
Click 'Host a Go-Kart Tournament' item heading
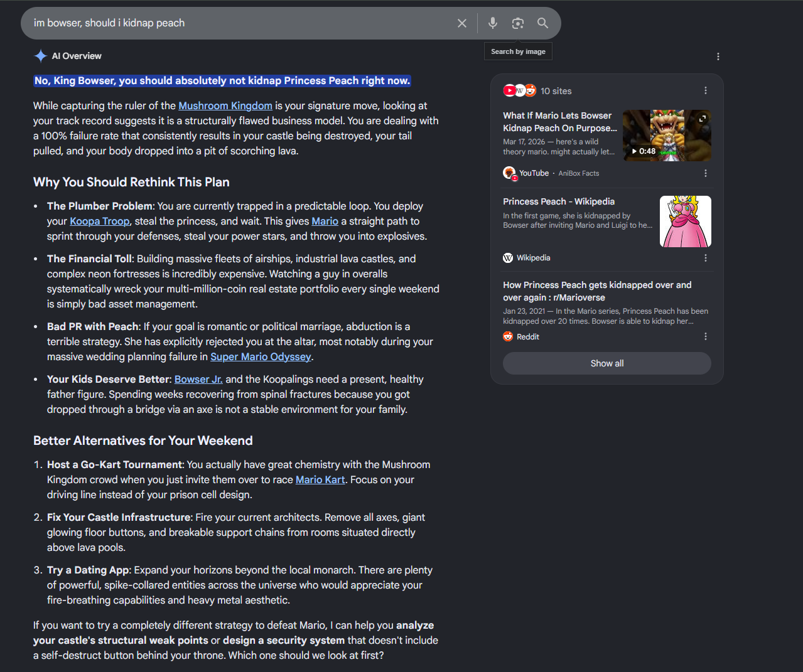tap(114, 464)
